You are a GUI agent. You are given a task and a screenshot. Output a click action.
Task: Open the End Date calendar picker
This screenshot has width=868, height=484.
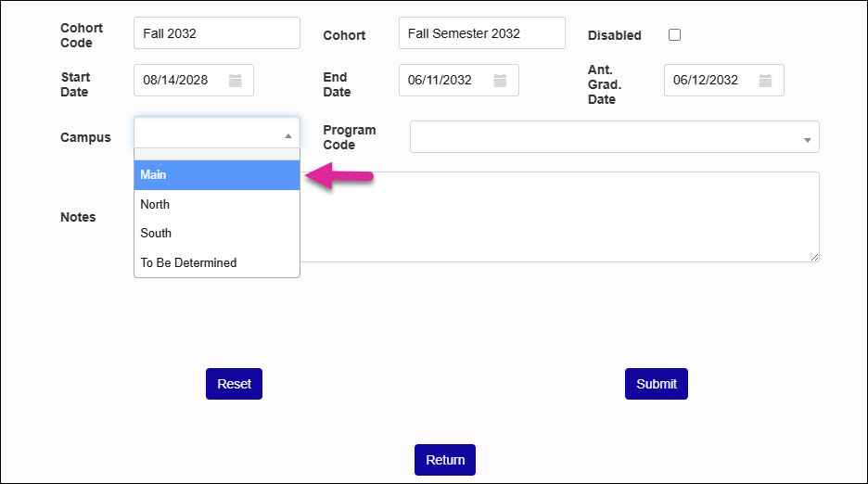coord(500,81)
